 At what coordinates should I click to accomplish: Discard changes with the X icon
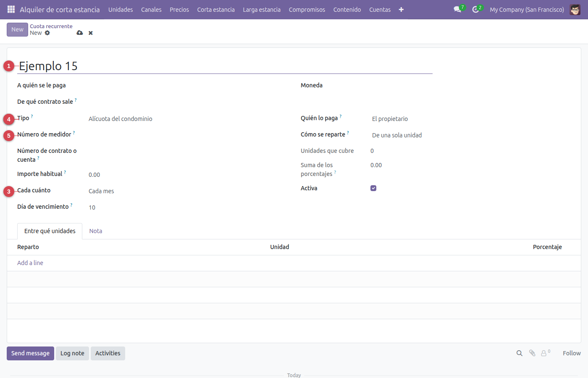coord(91,33)
